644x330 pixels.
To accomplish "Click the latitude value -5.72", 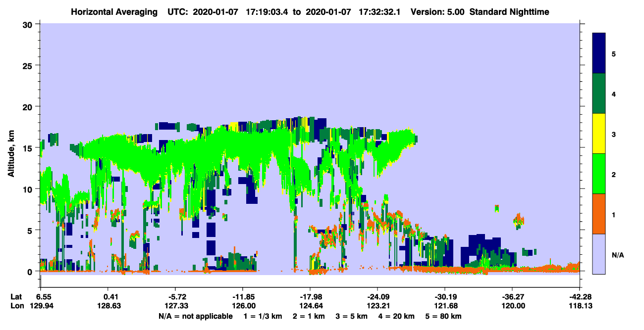I will tap(177, 297).
